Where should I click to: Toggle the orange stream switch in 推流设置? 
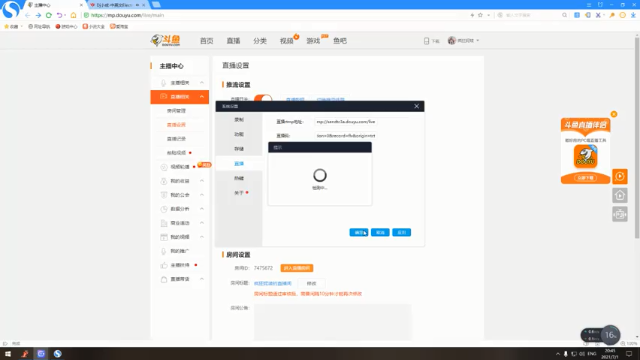coord(263,98)
